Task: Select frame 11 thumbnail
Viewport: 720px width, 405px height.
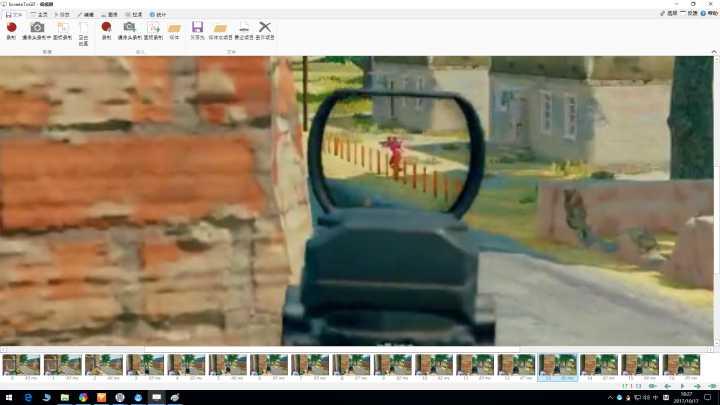Action: pyautogui.click(x=475, y=367)
